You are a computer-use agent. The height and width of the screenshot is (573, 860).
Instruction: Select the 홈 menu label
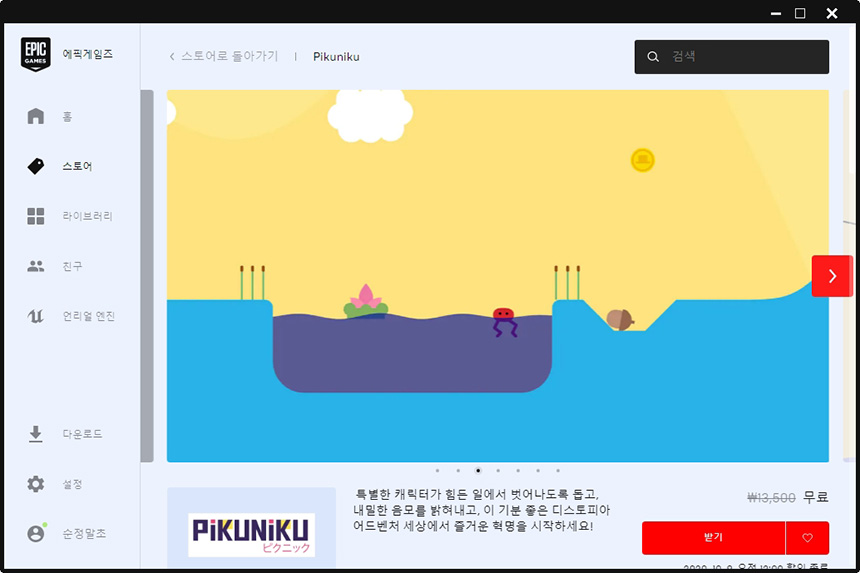point(67,117)
